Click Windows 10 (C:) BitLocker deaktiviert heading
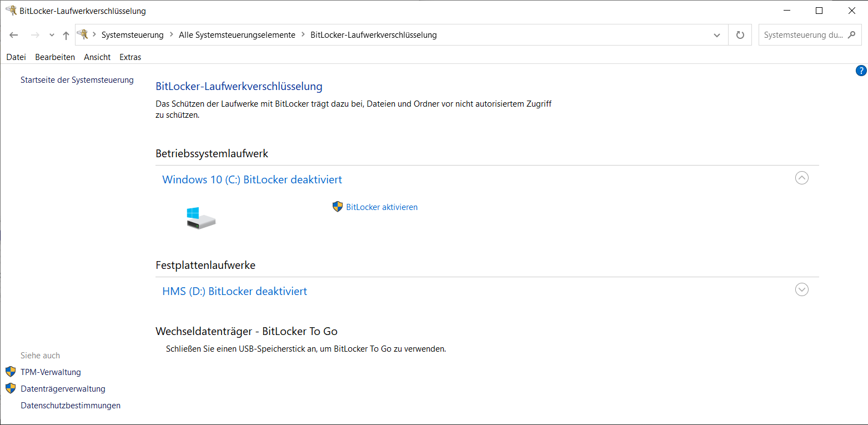This screenshot has height=425, width=868. (252, 179)
